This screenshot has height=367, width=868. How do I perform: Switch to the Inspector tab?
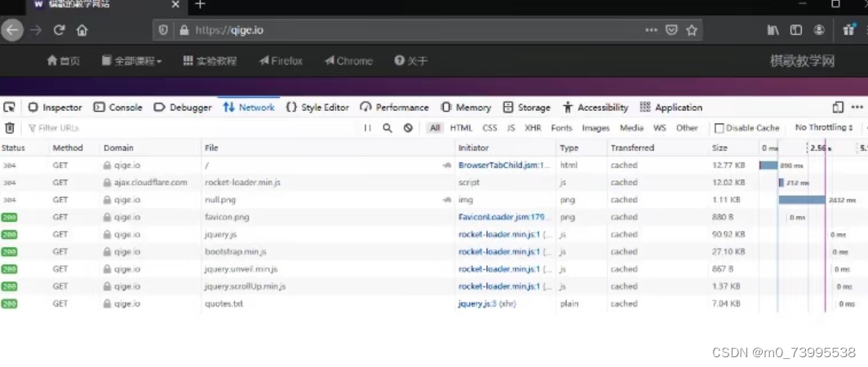tap(55, 108)
